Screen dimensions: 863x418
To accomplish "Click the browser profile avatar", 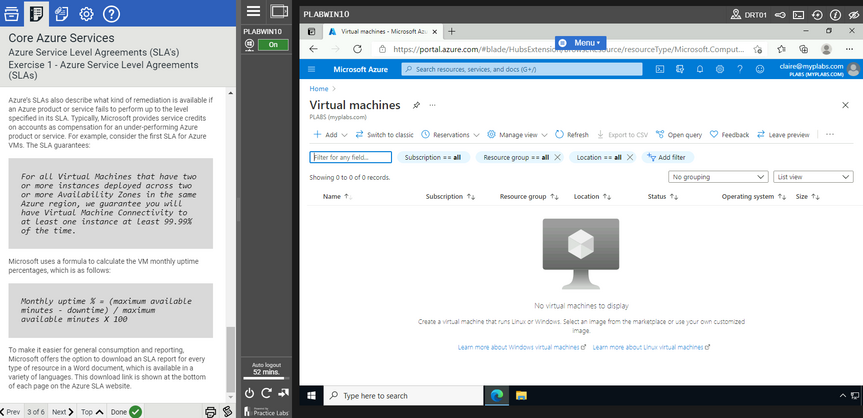I will tap(826, 49).
